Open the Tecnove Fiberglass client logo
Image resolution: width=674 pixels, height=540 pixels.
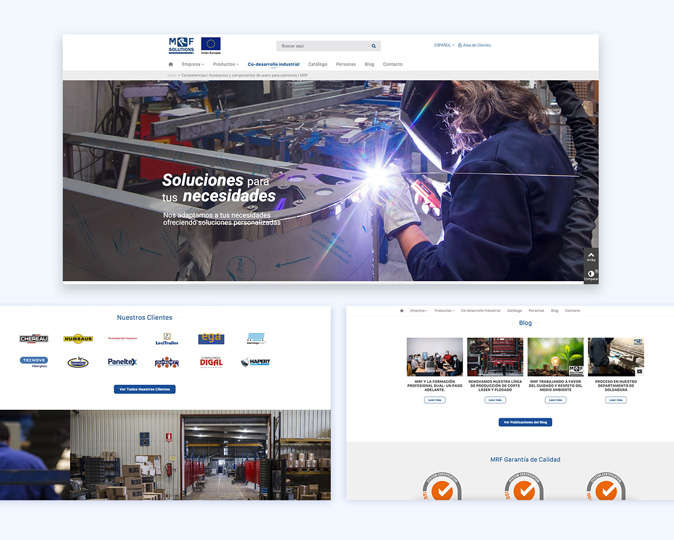(x=34, y=362)
